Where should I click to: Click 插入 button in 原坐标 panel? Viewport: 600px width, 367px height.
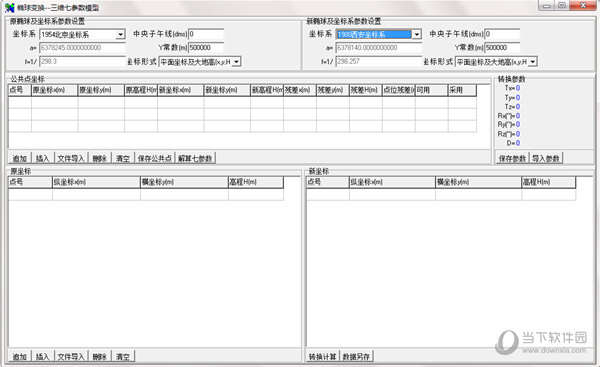[x=42, y=357]
